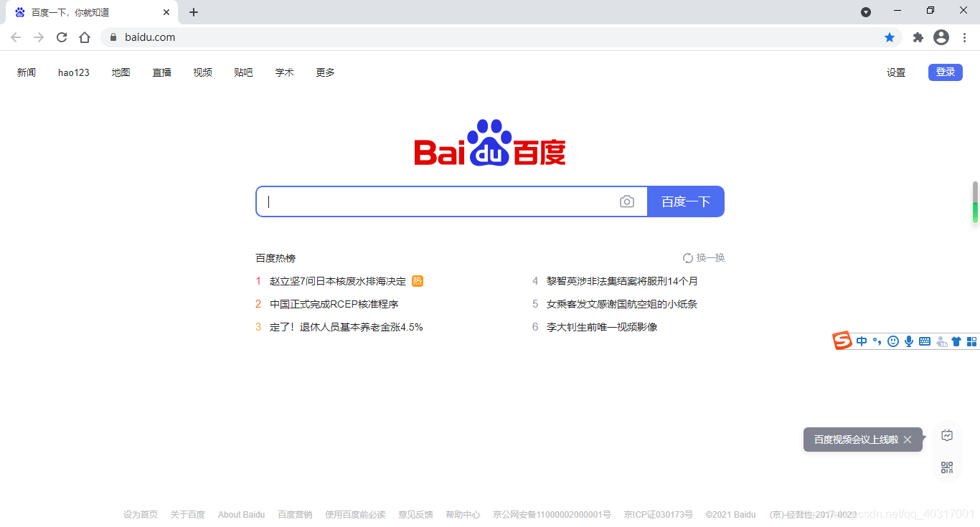The image size is (980, 527).
Task: Expand the 更多 navigation menu
Action: (326, 72)
